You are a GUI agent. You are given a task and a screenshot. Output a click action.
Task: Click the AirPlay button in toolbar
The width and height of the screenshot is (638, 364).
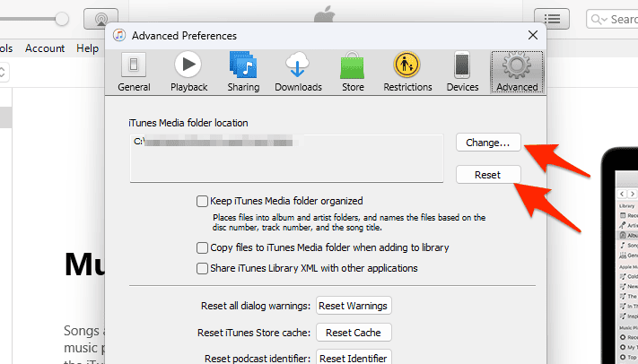pyautogui.click(x=101, y=19)
